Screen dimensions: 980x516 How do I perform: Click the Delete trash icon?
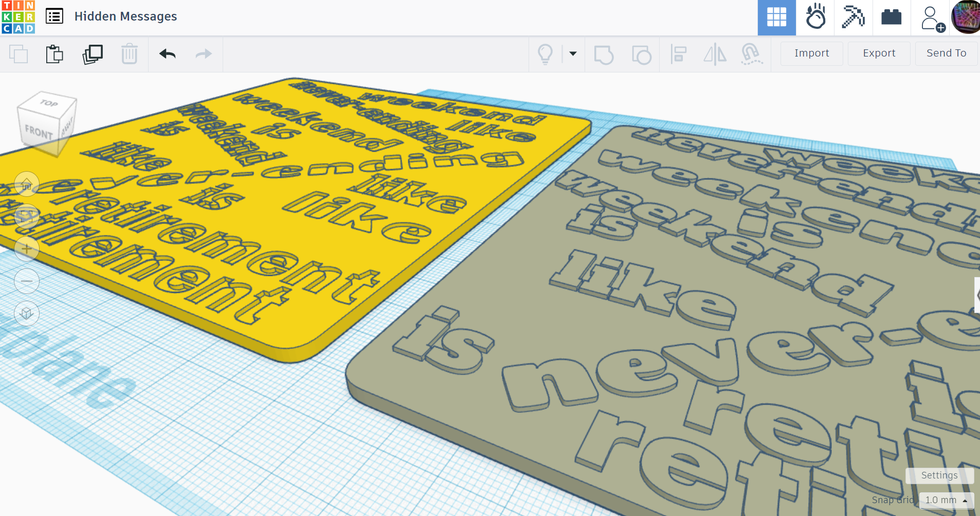pyautogui.click(x=130, y=54)
